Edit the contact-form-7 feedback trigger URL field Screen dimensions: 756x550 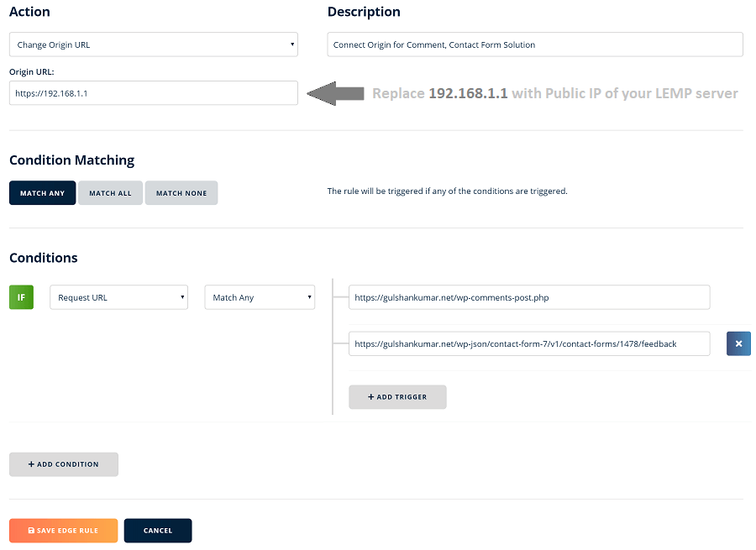pyautogui.click(x=528, y=343)
